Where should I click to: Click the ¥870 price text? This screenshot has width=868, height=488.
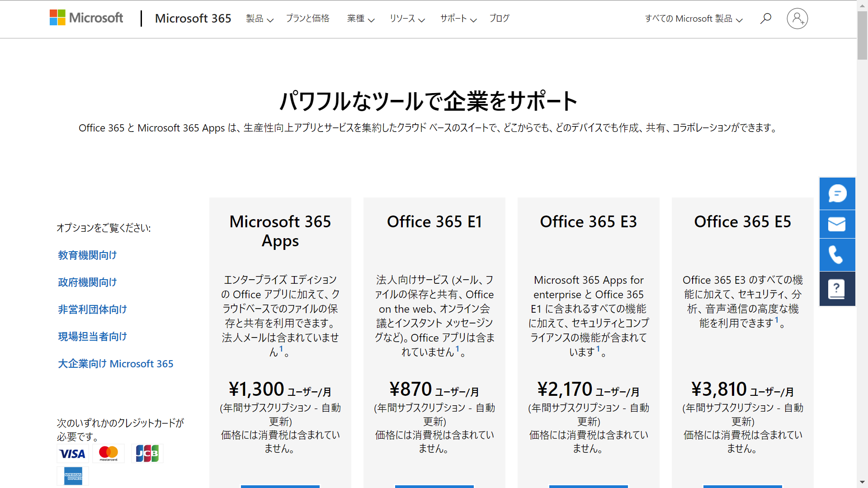411,389
